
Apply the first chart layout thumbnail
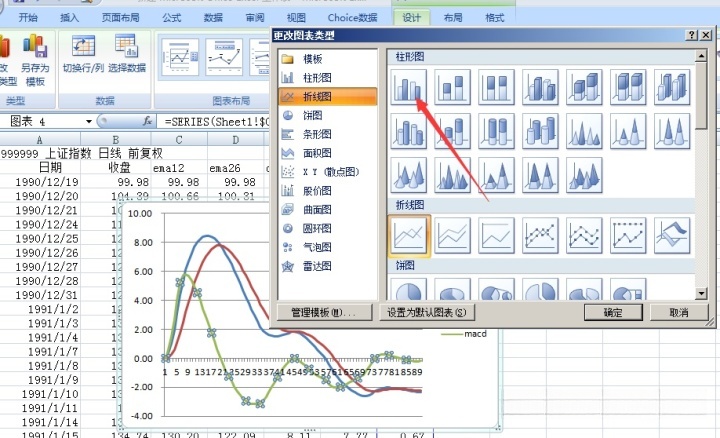coord(180,58)
